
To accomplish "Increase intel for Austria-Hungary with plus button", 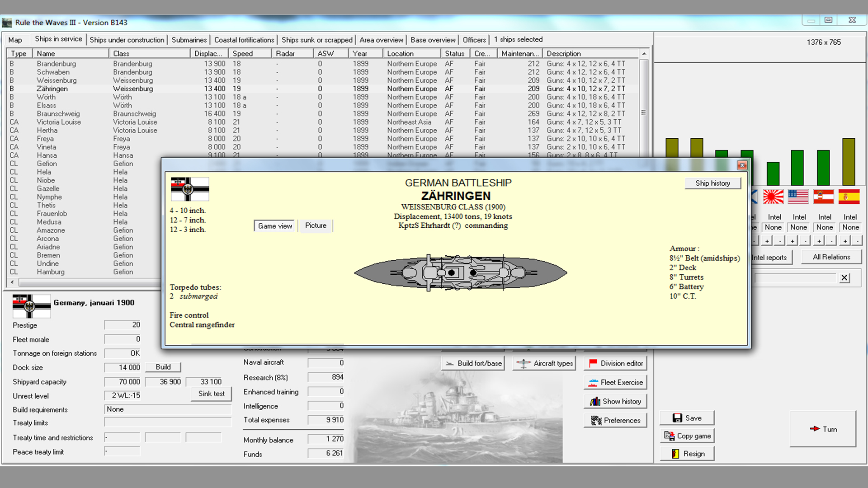I will pos(819,241).
